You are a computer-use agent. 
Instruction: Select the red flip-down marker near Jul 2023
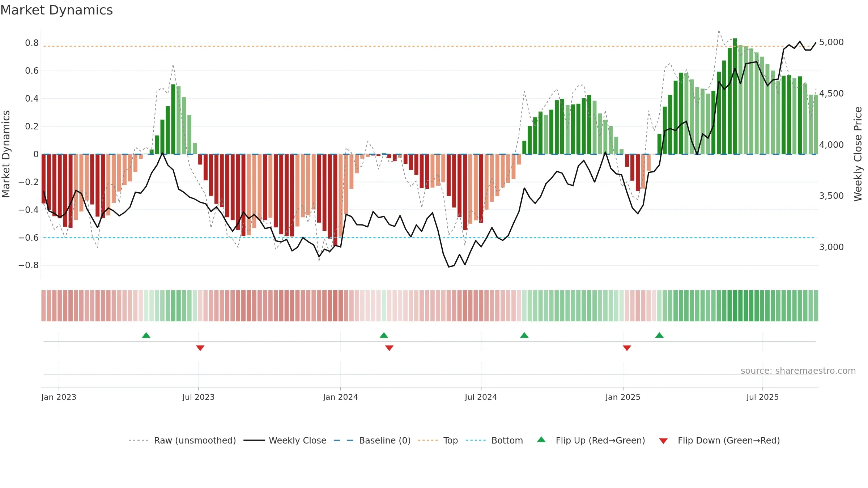click(200, 348)
